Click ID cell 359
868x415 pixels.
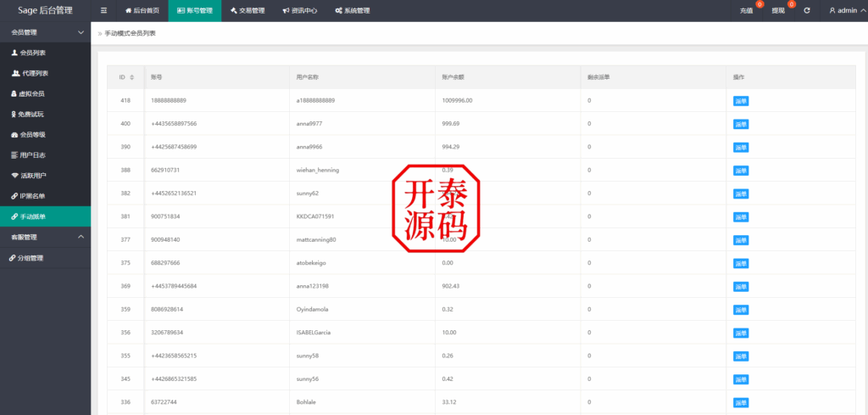coord(125,310)
